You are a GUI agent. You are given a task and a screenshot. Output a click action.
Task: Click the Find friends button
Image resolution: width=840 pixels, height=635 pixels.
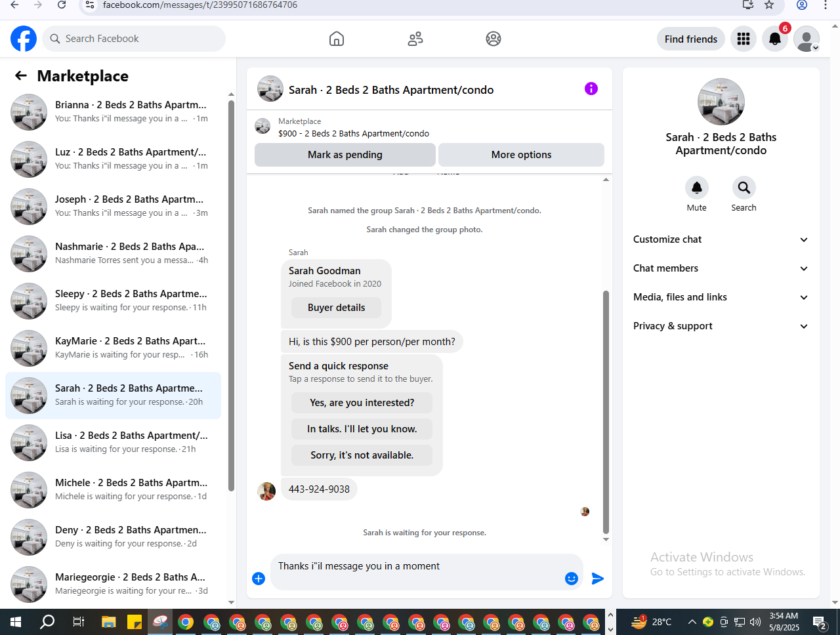coord(691,39)
